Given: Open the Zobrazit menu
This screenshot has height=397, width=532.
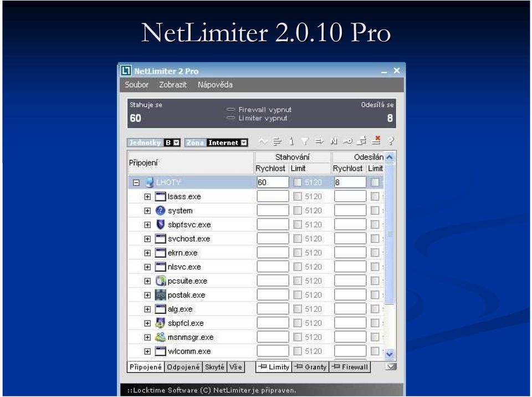Looking at the screenshot, I should tap(173, 85).
